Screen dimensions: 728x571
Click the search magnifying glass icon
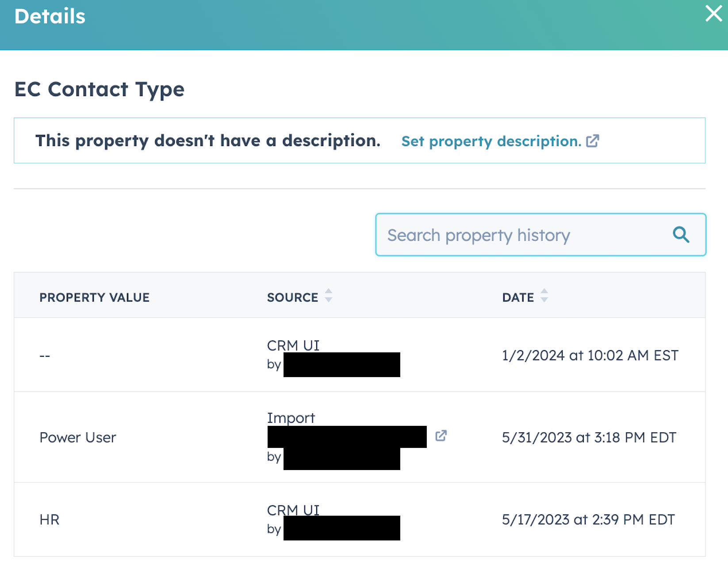point(681,235)
